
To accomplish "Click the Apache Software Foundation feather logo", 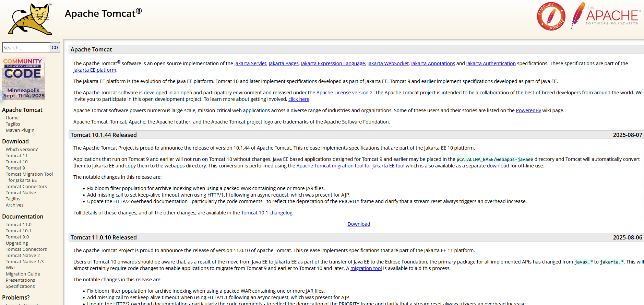I will (605, 16).
